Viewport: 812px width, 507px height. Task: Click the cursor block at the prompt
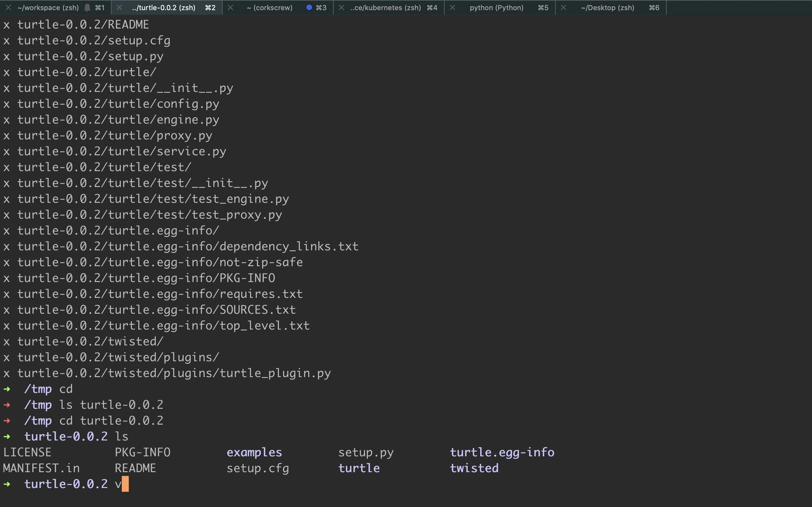(124, 484)
